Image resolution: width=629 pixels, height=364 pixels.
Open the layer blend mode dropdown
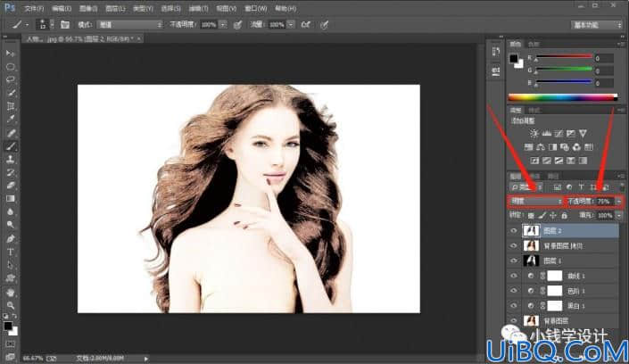[x=535, y=201]
